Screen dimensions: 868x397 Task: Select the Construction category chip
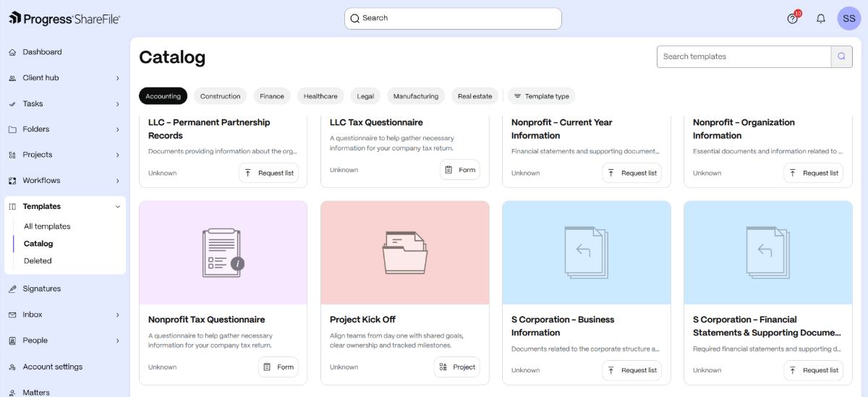point(220,96)
